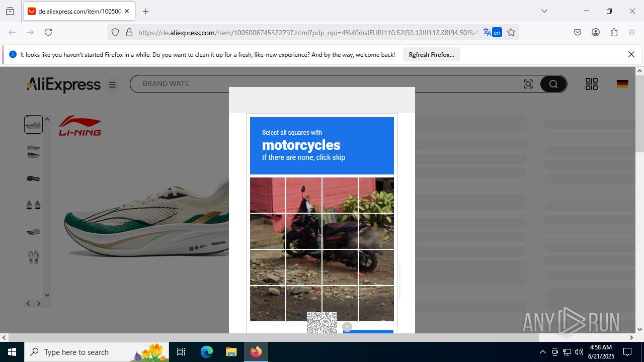The image size is (644, 362).
Task: Open the extensions puzzle icon
Action: tap(614, 32)
